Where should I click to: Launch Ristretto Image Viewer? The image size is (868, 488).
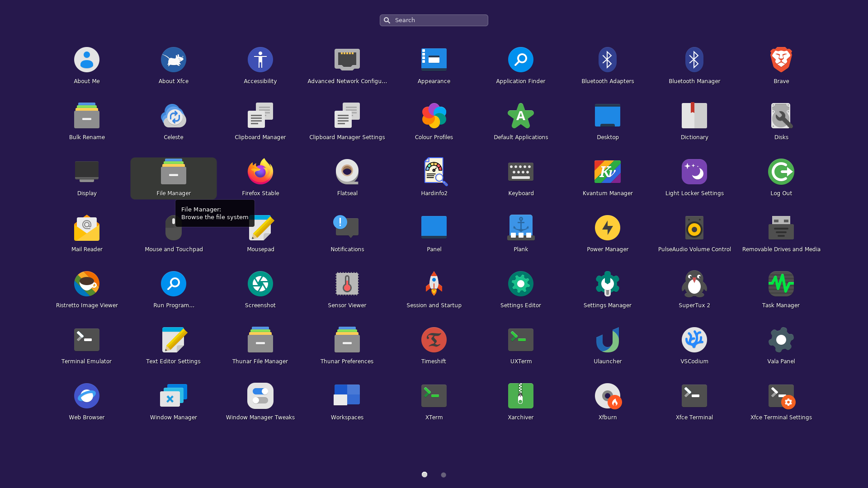[x=87, y=290]
